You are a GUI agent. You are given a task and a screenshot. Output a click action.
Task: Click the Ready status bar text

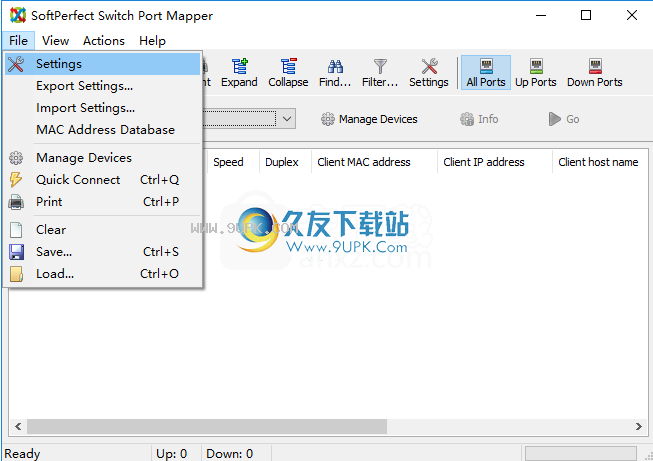(22, 454)
